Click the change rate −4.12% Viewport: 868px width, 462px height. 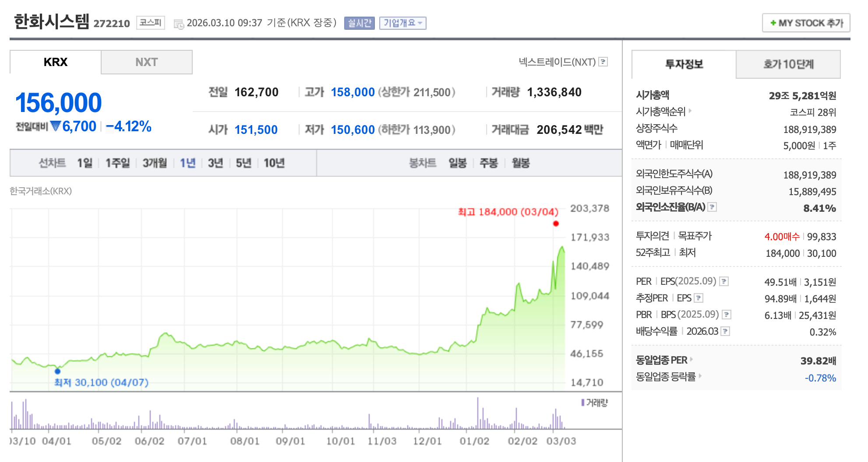click(x=129, y=126)
